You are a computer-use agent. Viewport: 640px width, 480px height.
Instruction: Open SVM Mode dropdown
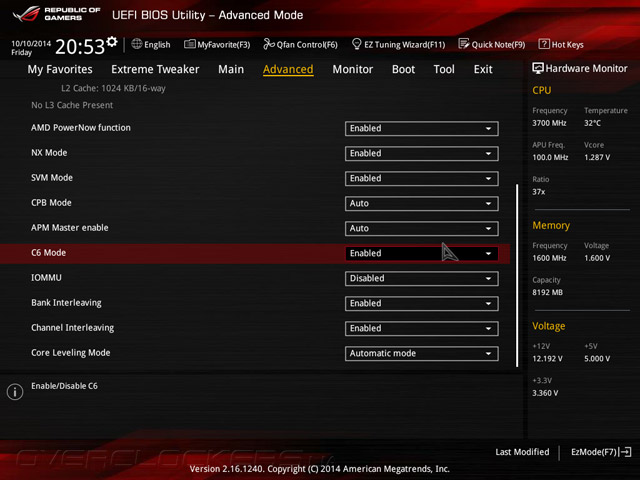click(x=421, y=178)
